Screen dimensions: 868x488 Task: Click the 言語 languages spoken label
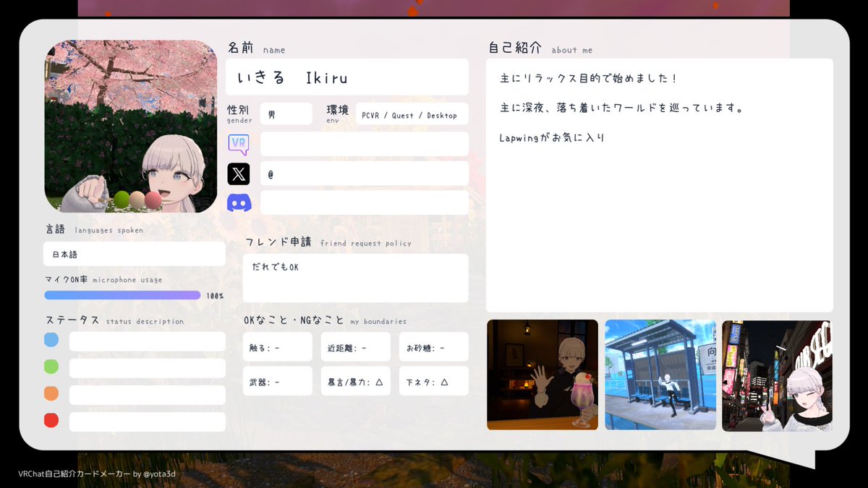click(94, 229)
